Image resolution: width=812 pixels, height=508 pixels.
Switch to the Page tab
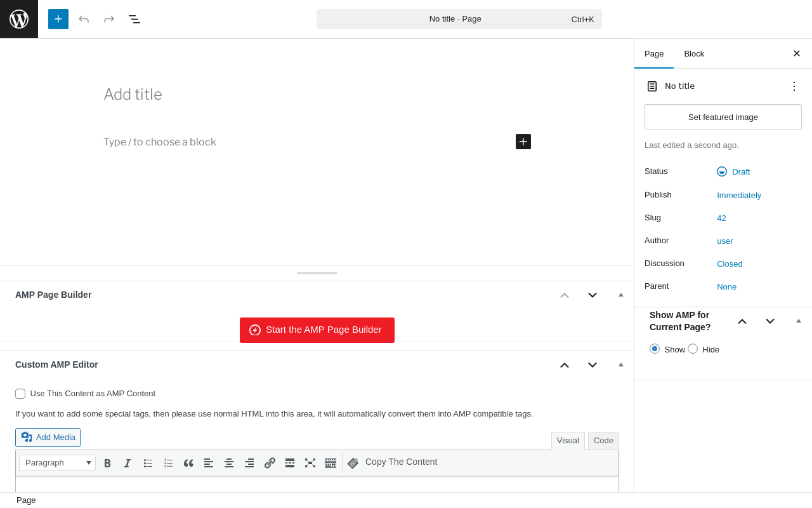[x=654, y=53]
